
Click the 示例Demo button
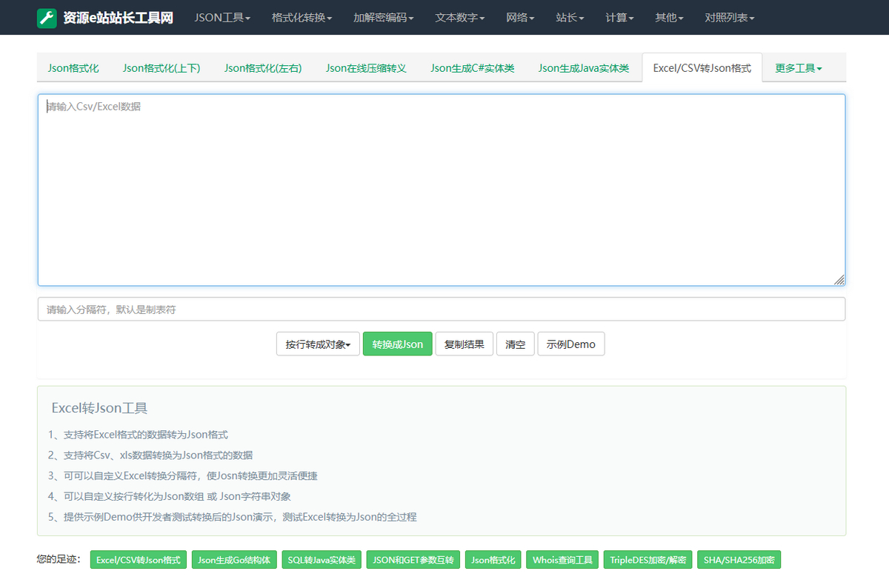(x=571, y=344)
